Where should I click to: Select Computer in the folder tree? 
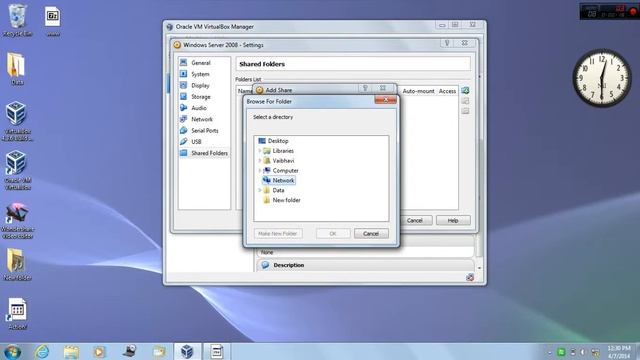click(285, 170)
